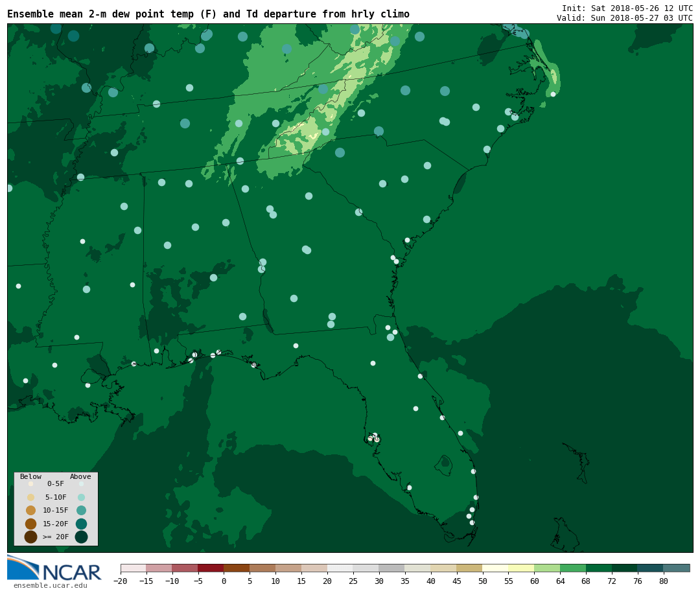Click the below 15-20F brown legend circle
This screenshot has height=593, width=700.
pos(30,524)
